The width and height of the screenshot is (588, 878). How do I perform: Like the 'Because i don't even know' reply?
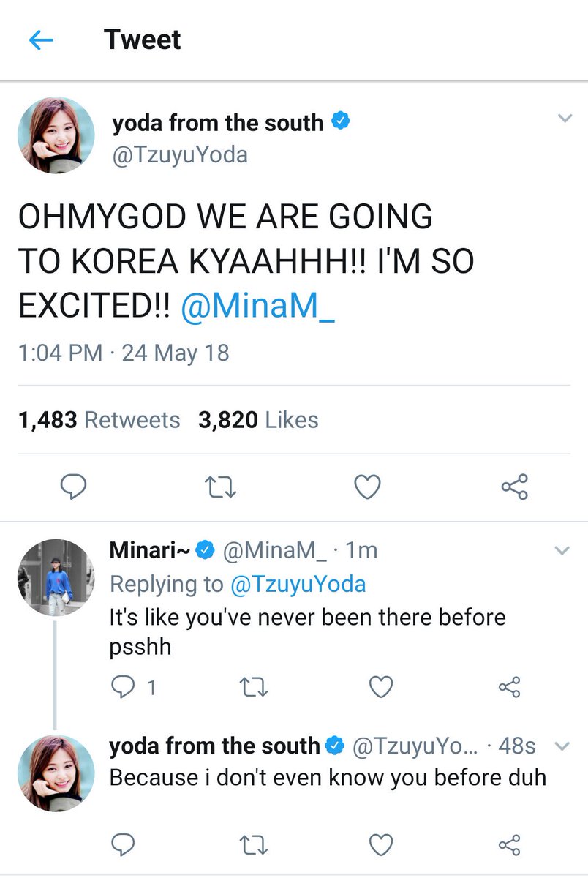[x=380, y=845]
